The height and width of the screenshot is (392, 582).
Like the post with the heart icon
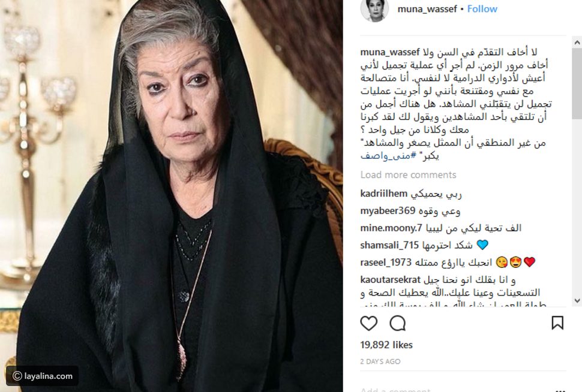(x=368, y=324)
